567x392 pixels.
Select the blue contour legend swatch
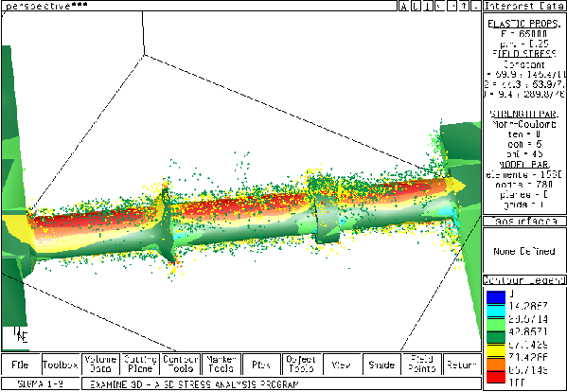496,297
